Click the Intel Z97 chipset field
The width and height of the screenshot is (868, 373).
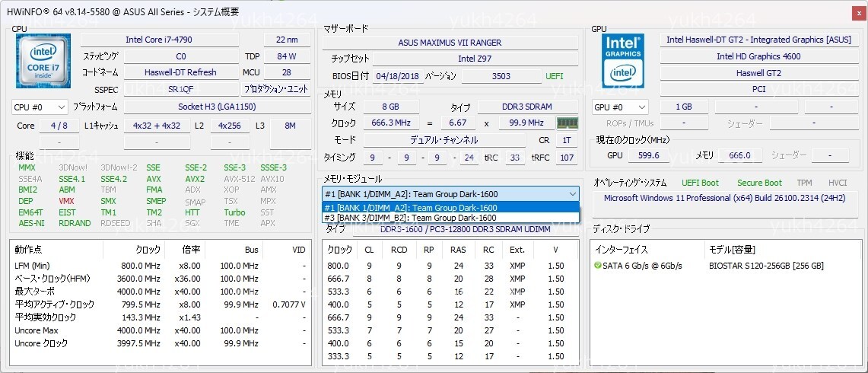[475, 59]
